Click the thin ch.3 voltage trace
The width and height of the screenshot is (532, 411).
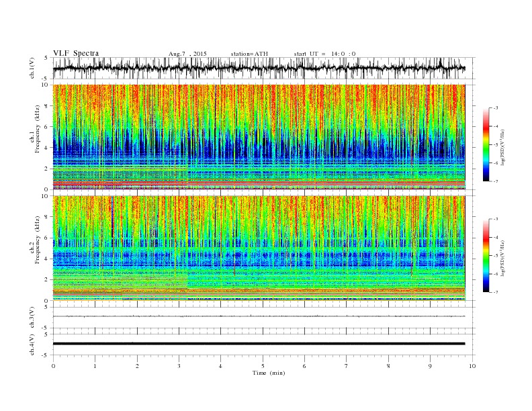coord(259,316)
